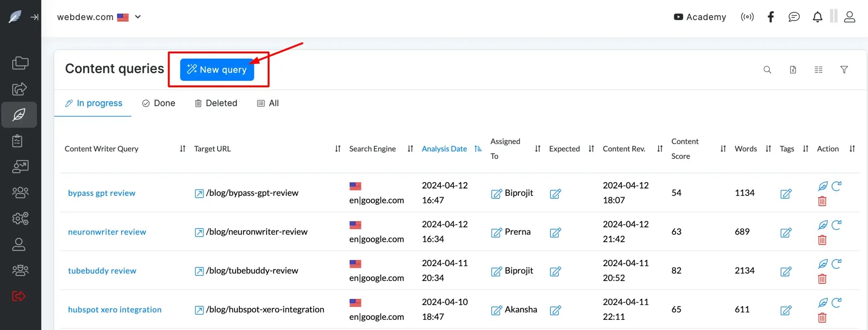Refresh the neuronwriter review analysis
868x330 pixels.
tap(836, 225)
